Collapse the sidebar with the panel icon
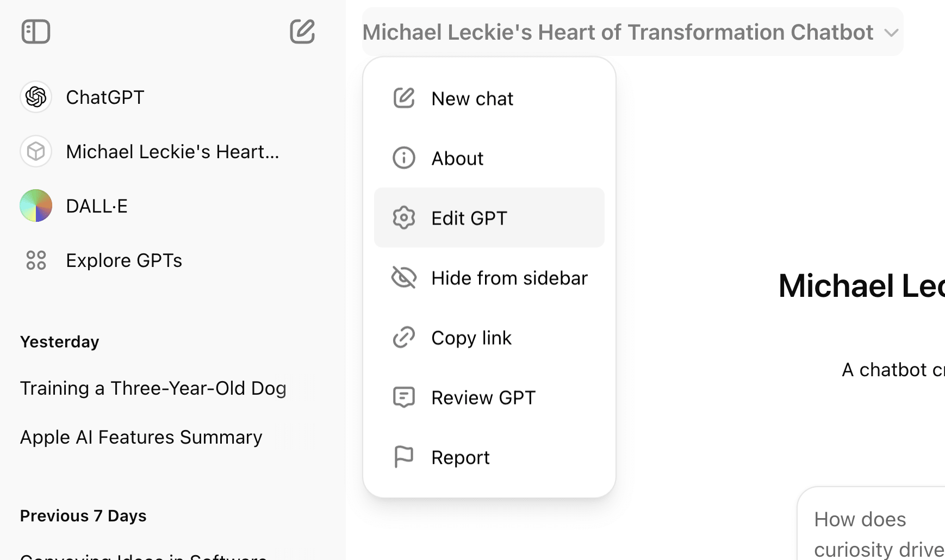945x560 pixels. click(36, 32)
